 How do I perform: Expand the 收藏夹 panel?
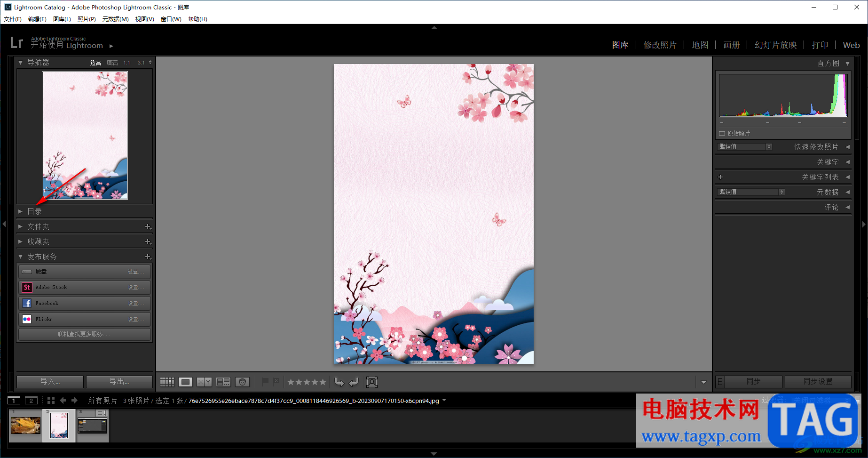pos(20,242)
